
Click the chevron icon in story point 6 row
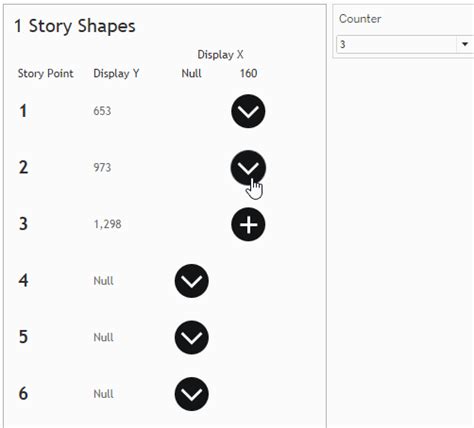coord(192,394)
